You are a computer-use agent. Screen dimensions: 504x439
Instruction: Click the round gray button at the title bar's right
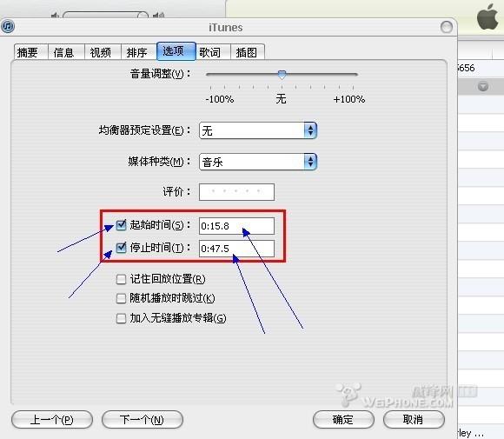(x=446, y=27)
